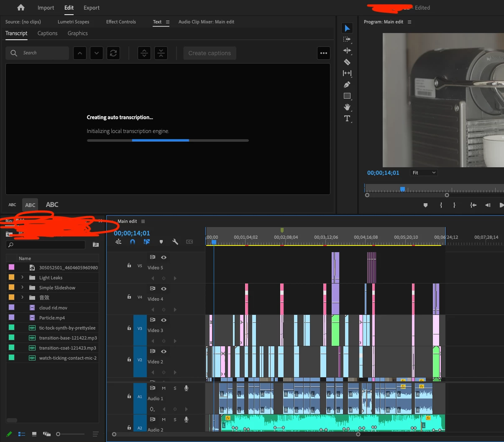Open the Import workspace tab
504x442 pixels.
coord(46,8)
